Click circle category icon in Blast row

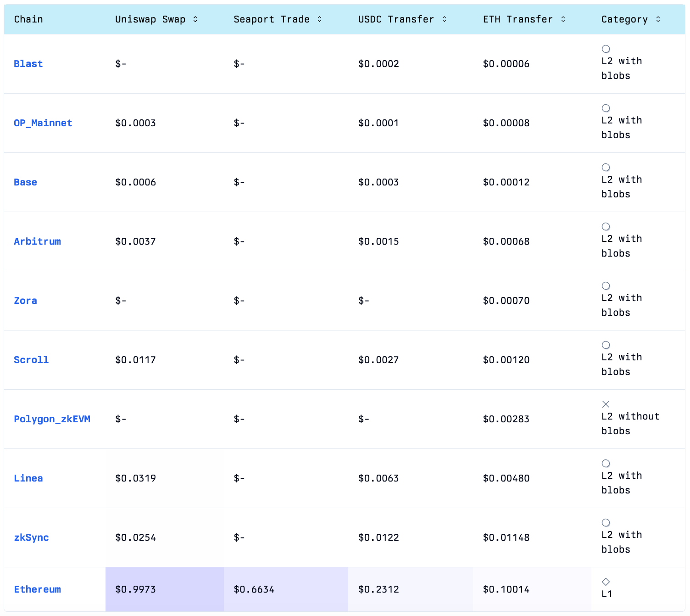(606, 49)
